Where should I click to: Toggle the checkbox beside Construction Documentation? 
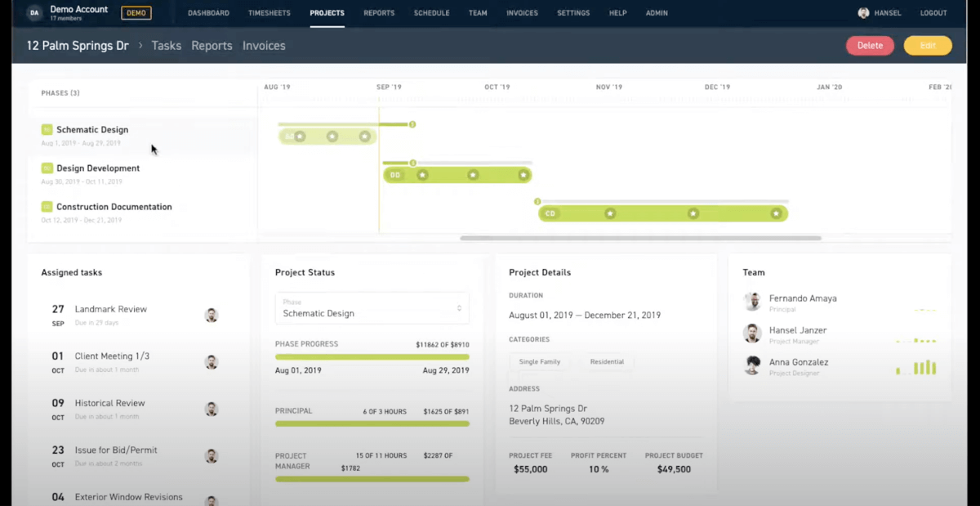point(46,206)
